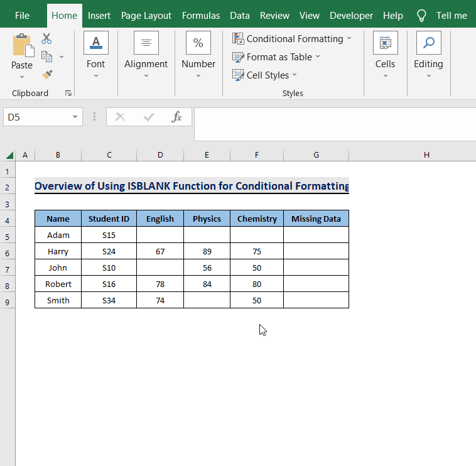The image size is (476, 466).
Task: Click the Paste clipboard icon
Action: point(23,45)
